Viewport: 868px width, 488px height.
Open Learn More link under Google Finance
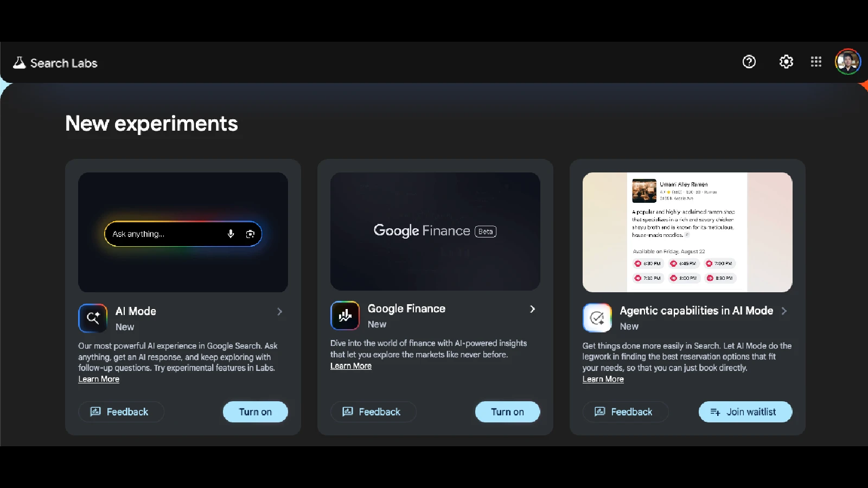(351, 366)
